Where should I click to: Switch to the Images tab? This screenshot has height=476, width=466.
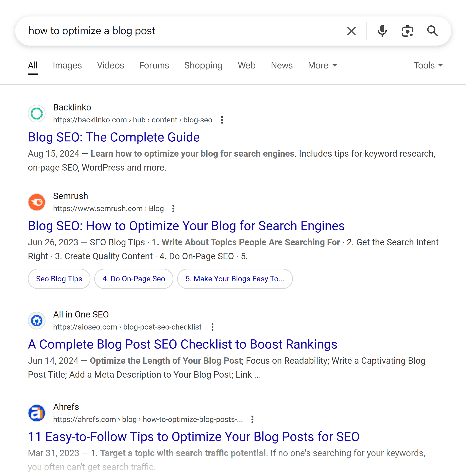coord(67,65)
